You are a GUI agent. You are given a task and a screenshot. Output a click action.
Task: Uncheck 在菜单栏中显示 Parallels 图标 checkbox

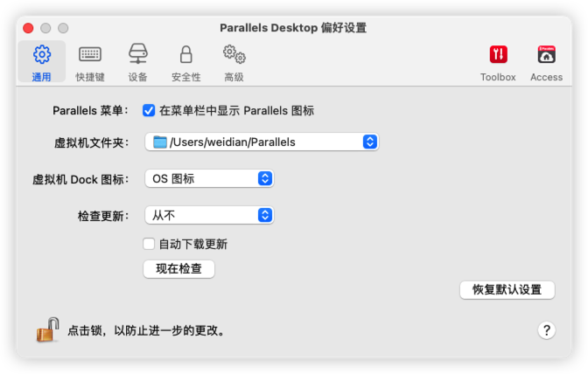[x=149, y=110]
